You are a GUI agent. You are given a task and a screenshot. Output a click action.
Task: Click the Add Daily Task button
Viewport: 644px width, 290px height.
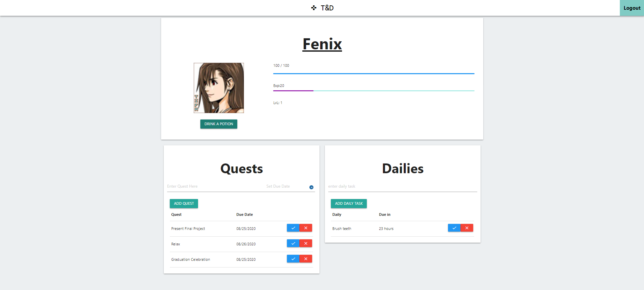click(x=349, y=203)
